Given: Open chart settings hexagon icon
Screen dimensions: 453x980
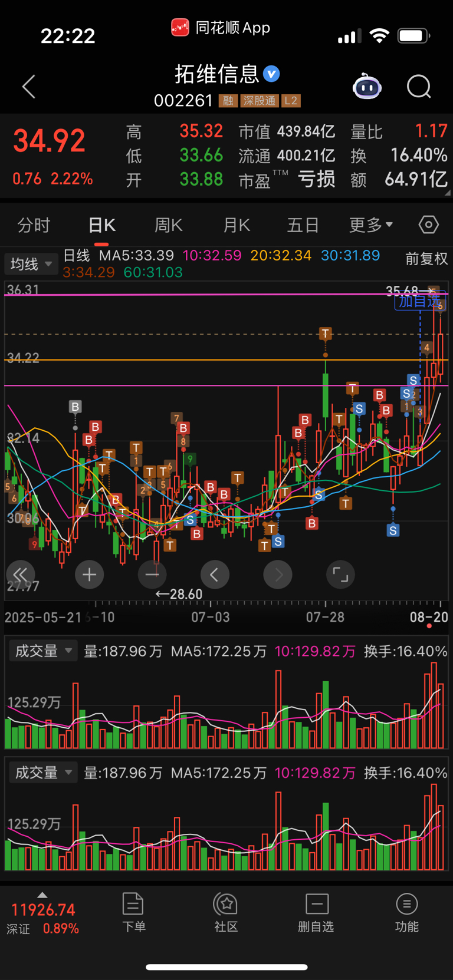Looking at the screenshot, I should point(429,225).
